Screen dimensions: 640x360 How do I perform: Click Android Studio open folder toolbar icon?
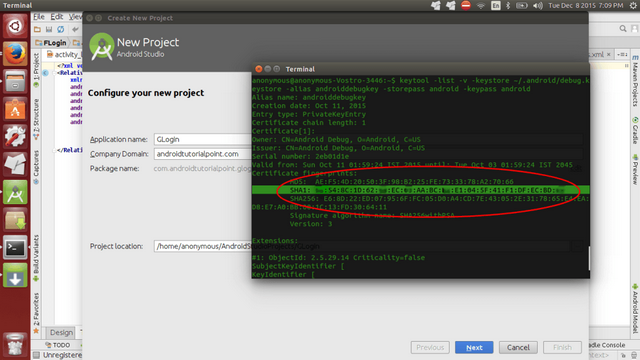coord(37,29)
